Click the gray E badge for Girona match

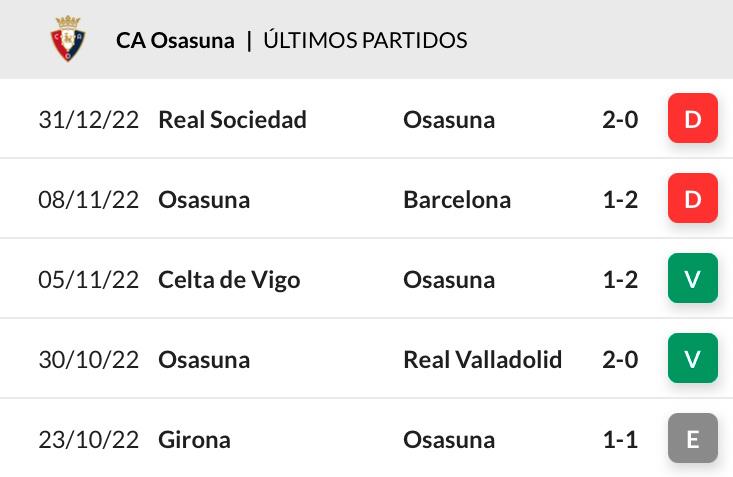tap(692, 438)
